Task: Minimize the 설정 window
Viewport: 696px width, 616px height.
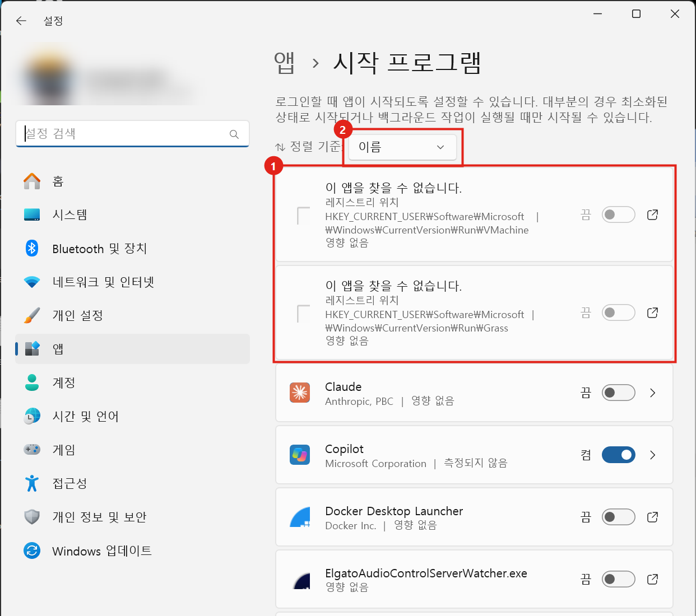Action: [x=598, y=14]
